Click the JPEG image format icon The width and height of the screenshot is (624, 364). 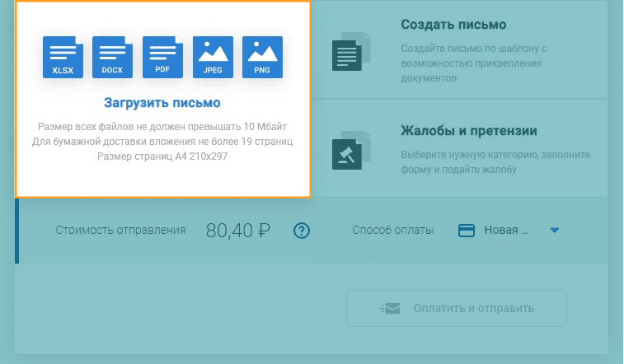tap(213, 57)
